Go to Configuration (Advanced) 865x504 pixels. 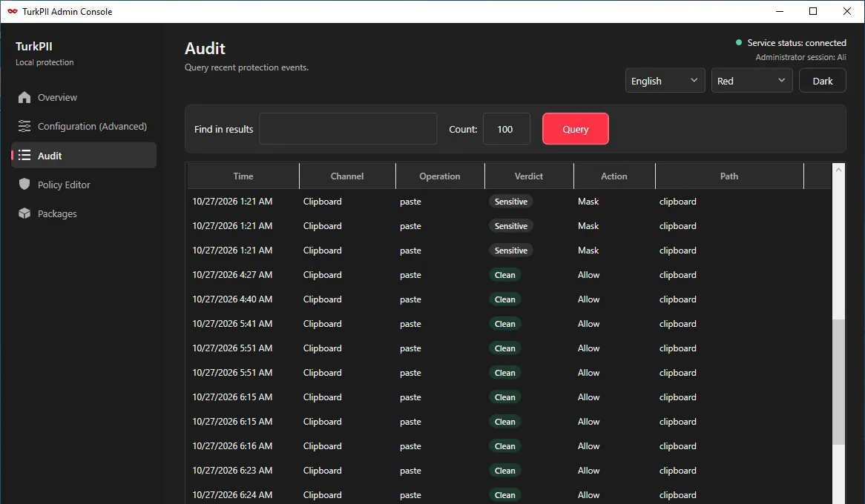click(84, 126)
